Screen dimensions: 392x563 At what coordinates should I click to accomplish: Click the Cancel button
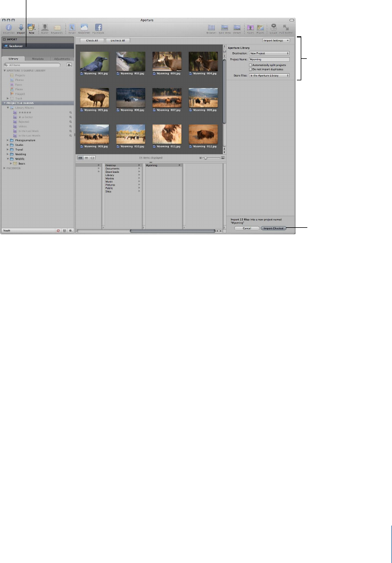coord(247,228)
